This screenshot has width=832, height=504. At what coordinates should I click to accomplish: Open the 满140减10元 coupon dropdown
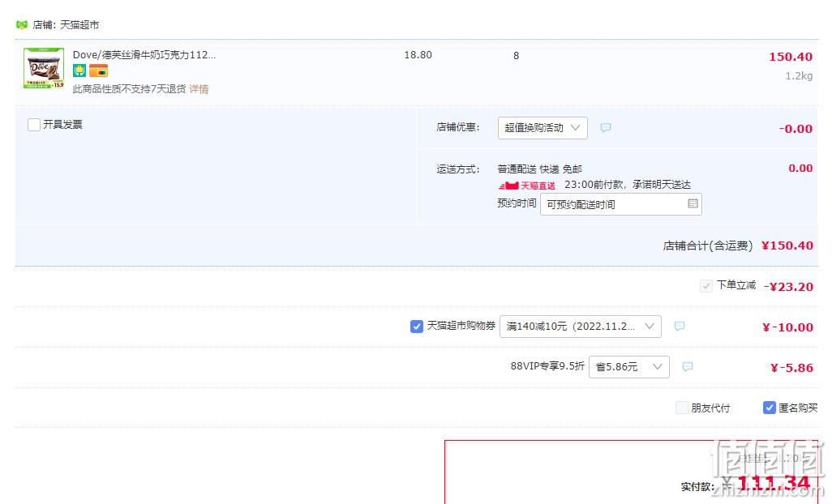pyautogui.click(x=581, y=327)
